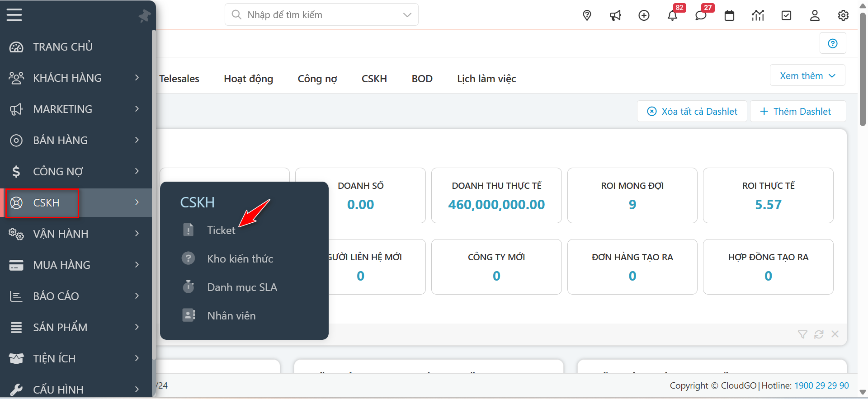Open notifications bell with 82 badge
868x399 pixels.
click(x=672, y=15)
